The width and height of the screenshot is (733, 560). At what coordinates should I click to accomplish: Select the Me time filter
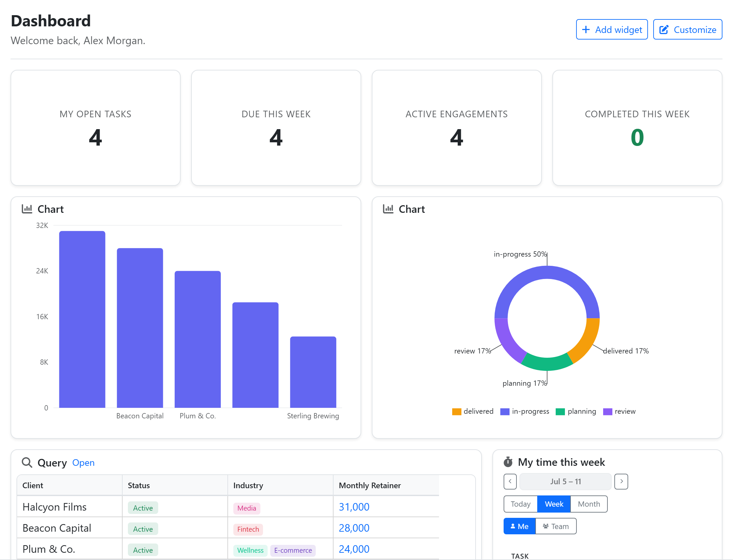[519, 526]
